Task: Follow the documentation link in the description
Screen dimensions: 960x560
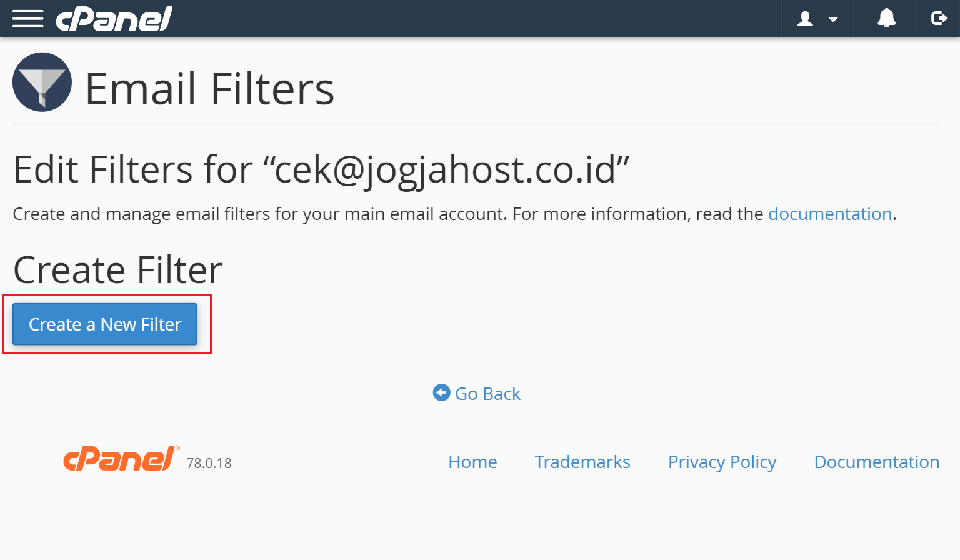Action: click(x=830, y=213)
